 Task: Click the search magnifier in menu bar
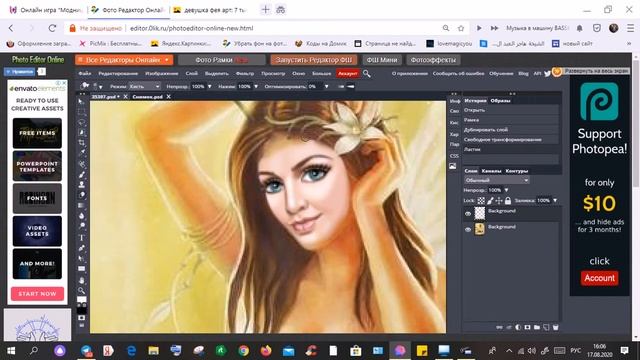[367, 73]
